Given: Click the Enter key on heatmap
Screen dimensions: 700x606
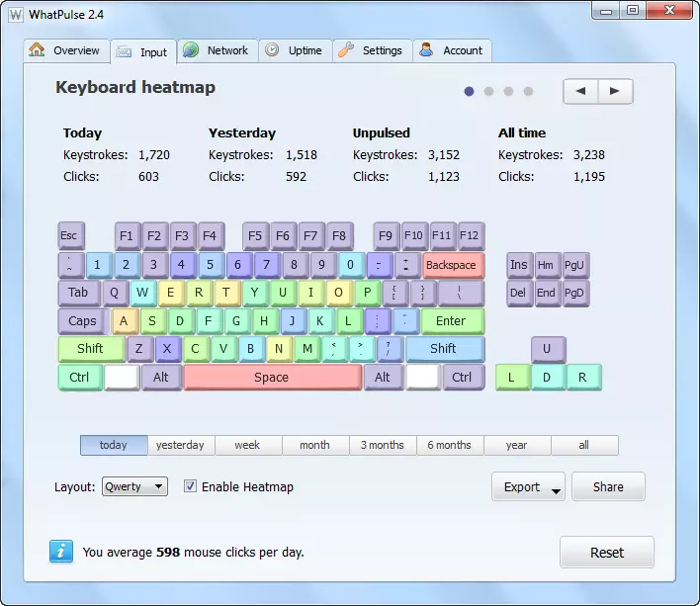Looking at the screenshot, I should point(452,321).
